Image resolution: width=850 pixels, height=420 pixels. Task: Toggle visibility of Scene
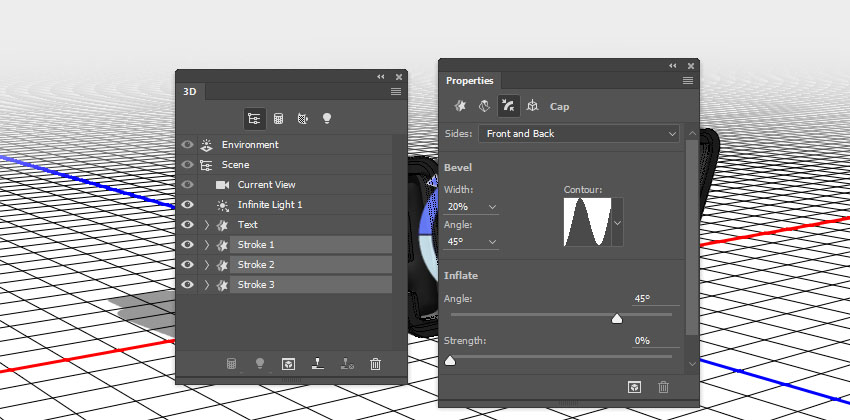click(x=188, y=165)
